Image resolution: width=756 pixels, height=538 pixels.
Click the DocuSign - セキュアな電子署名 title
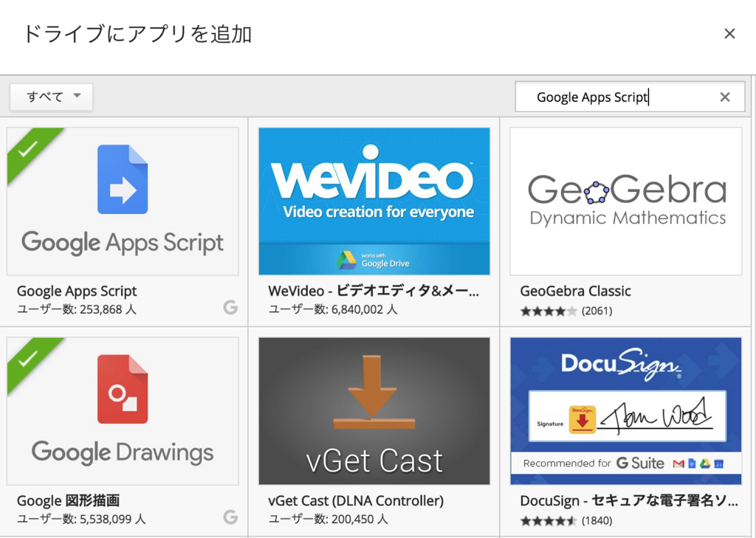(x=629, y=501)
